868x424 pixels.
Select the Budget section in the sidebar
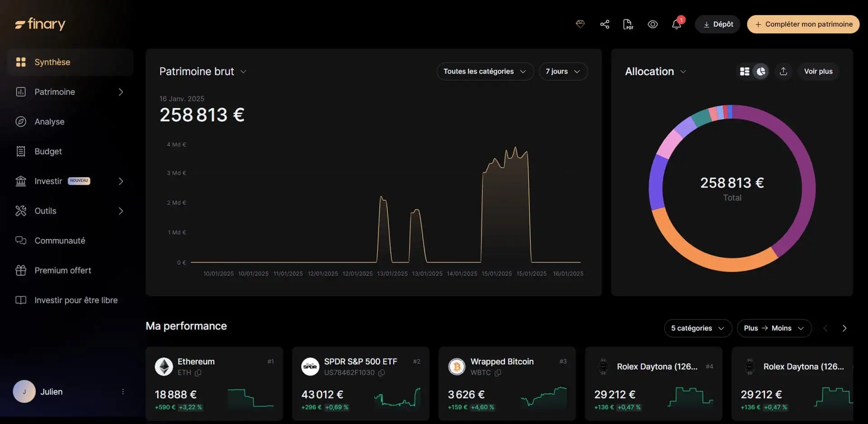point(48,151)
